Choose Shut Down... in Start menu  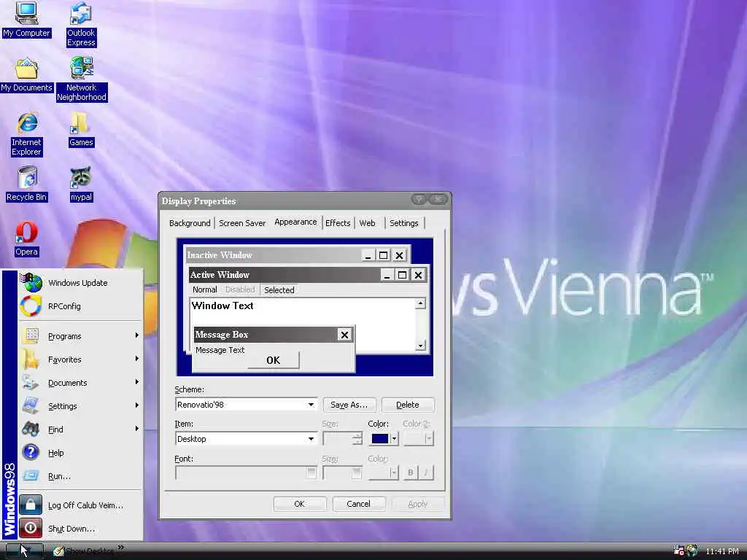(80, 529)
